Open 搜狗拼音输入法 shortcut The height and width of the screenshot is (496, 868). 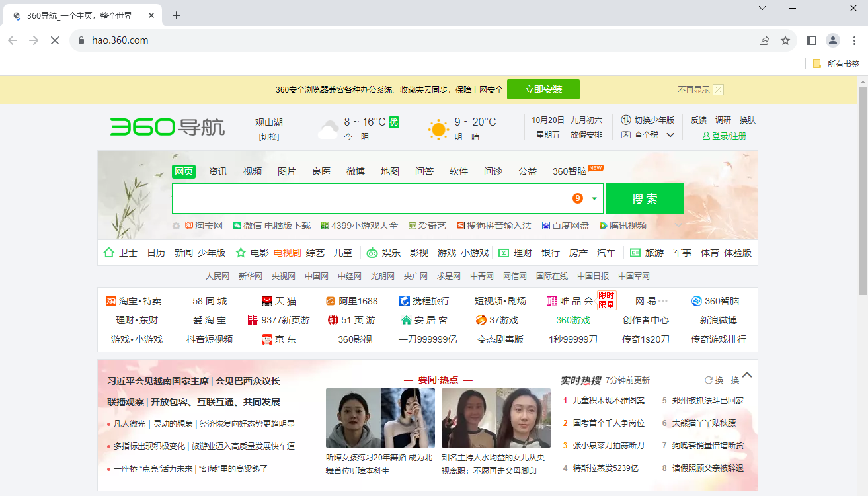[494, 226]
